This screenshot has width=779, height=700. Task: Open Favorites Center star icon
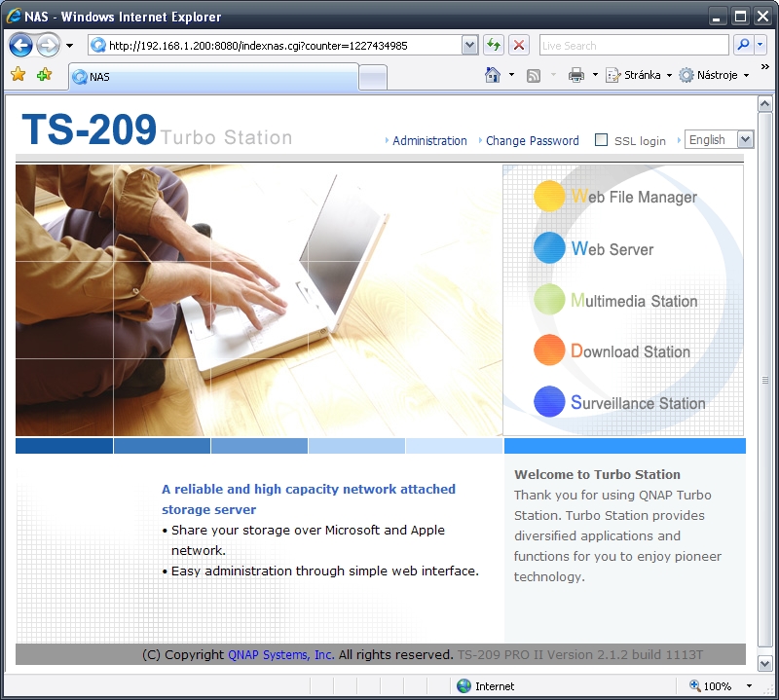[x=19, y=75]
